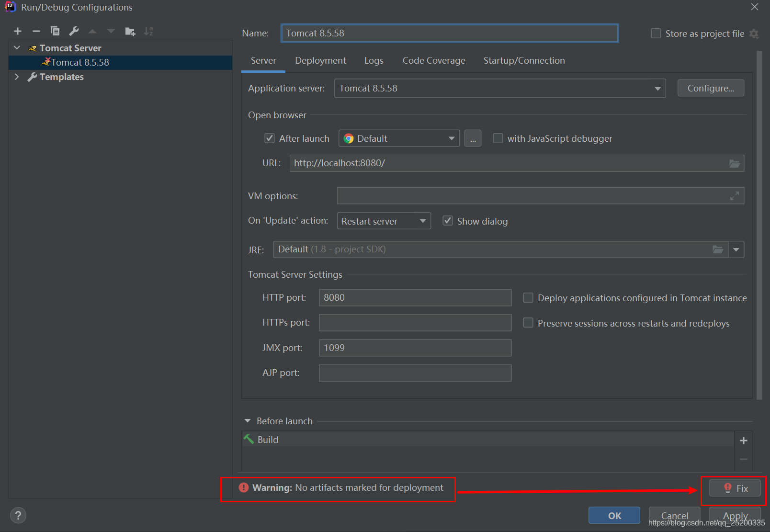Select the Build task in Before launch
The width and height of the screenshot is (770, 532).
click(488, 440)
